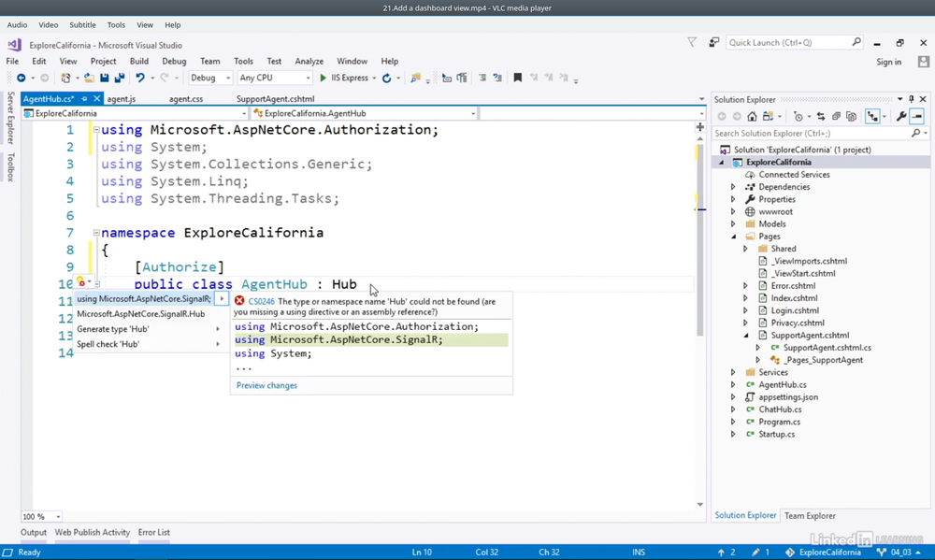The width and height of the screenshot is (935, 560).
Task: Click Collapse All icon in Solution Explorer
Action: click(836, 117)
